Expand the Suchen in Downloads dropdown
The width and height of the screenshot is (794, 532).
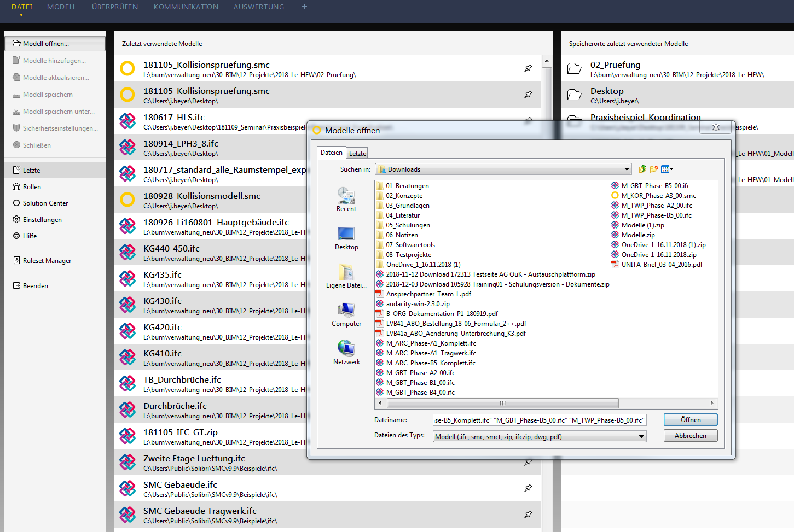pos(627,169)
